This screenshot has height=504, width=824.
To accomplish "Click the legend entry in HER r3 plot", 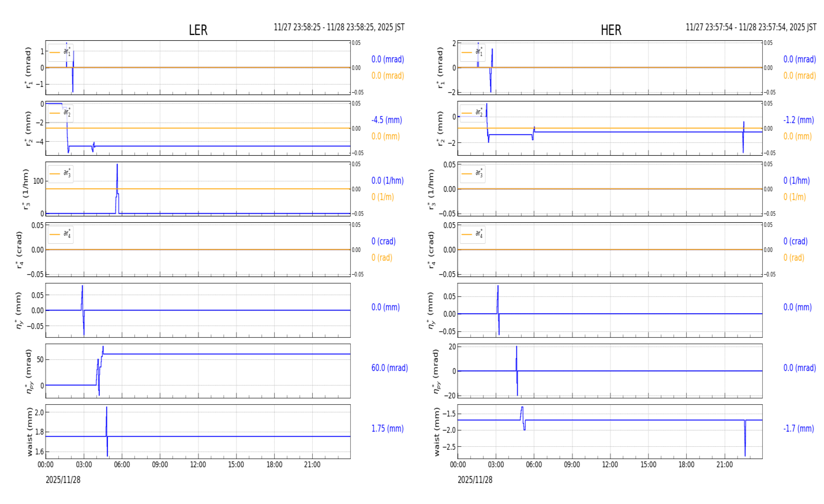I will pyautogui.click(x=472, y=173).
